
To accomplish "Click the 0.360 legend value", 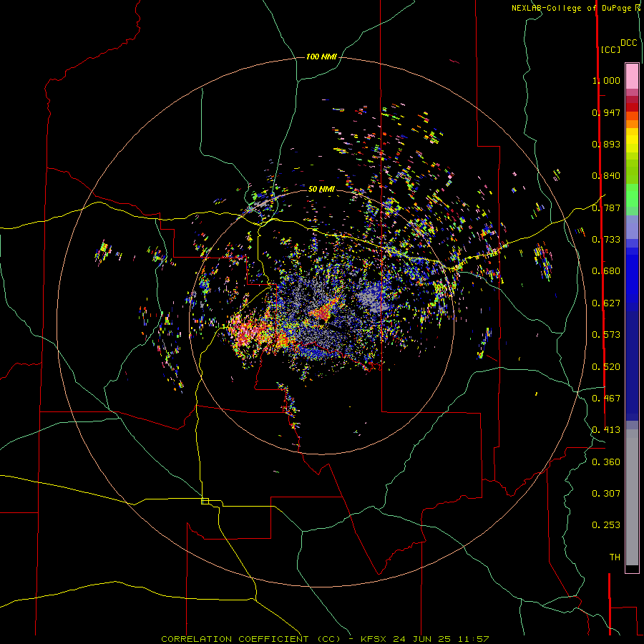I will tap(606, 462).
